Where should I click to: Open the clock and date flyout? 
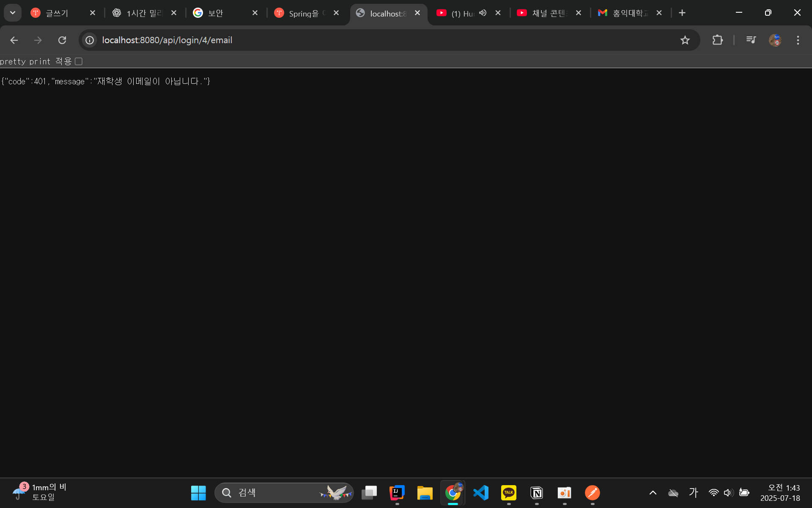pos(780,493)
